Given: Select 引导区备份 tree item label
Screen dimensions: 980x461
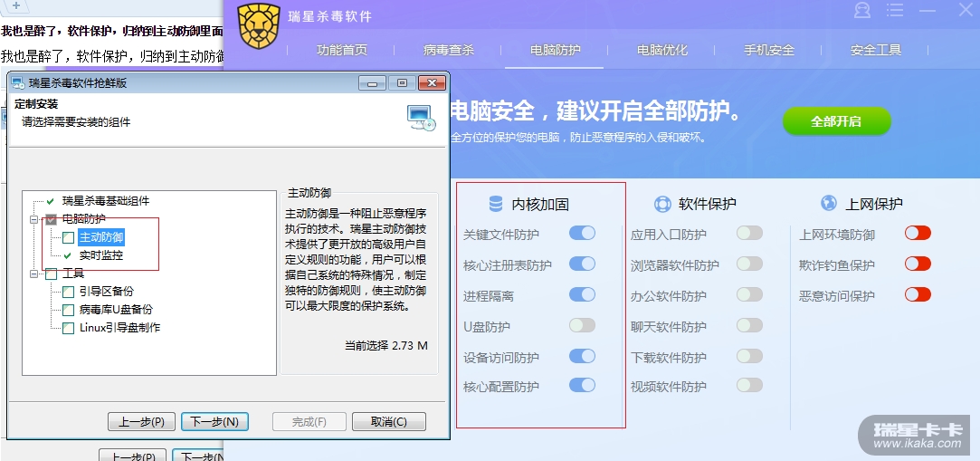Looking at the screenshot, I should click(106, 292).
